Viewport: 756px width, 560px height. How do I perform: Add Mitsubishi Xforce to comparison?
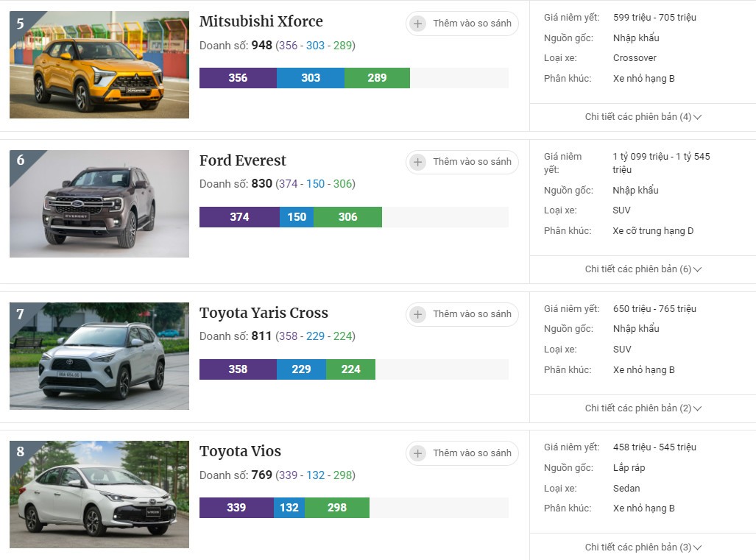pos(462,23)
